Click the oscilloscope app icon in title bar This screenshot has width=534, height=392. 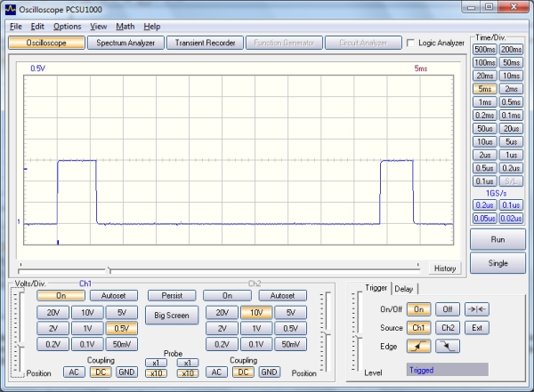(x=9, y=8)
